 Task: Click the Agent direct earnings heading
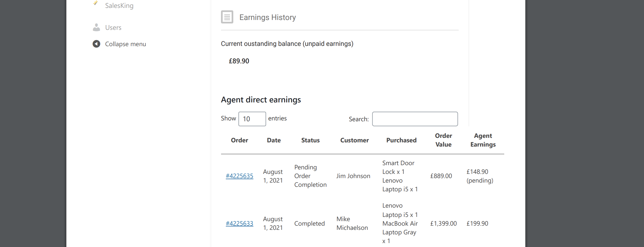pyautogui.click(x=261, y=100)
